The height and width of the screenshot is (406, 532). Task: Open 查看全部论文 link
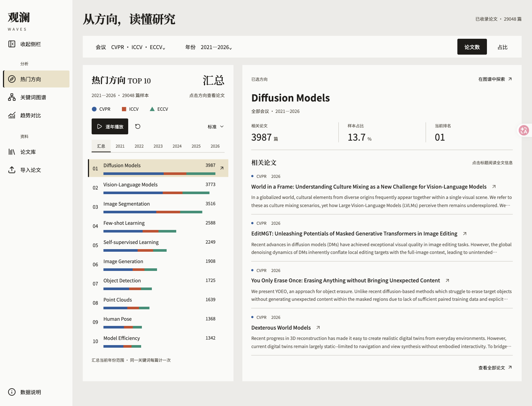495,368
